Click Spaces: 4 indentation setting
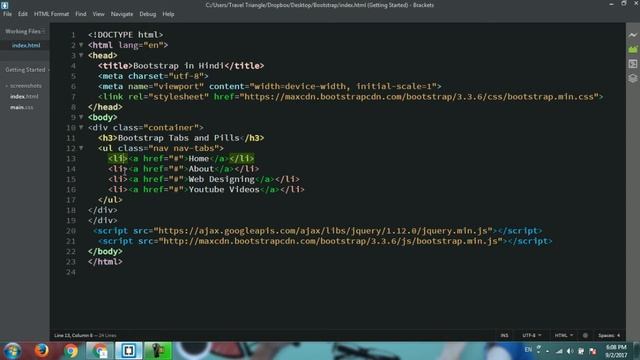The height and width of the screenshot is (360, 640). [x=609, y=336]
